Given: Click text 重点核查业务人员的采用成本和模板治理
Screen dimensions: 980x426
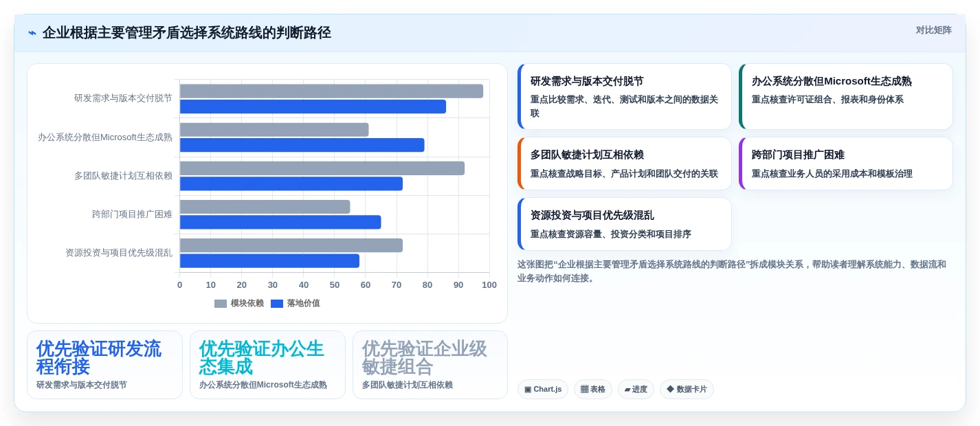Looking at the screenshot, I should [x=832, y=174].
